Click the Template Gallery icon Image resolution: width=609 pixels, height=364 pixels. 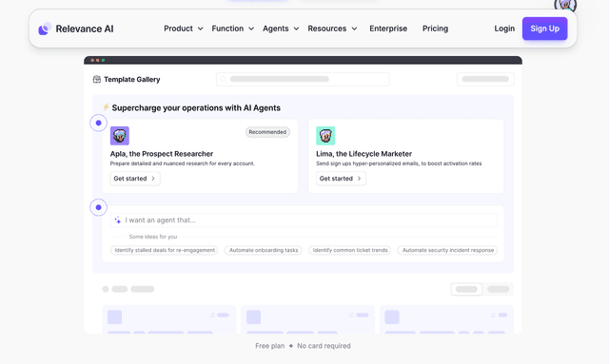[x=97, y=80]
